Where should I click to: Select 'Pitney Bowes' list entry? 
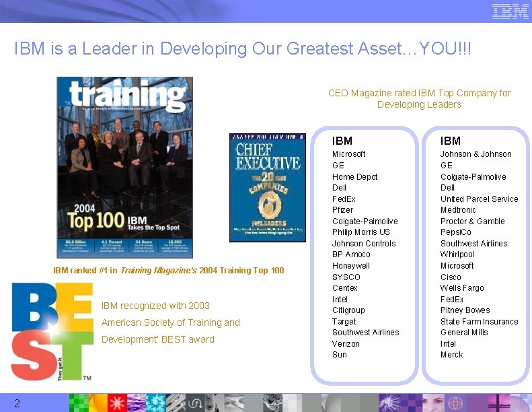(465, 310)
